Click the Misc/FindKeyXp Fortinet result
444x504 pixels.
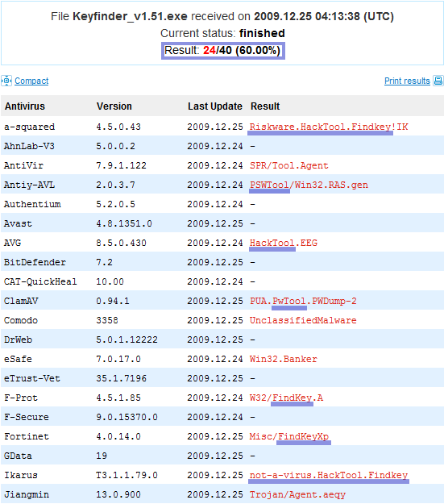[289, 436]
